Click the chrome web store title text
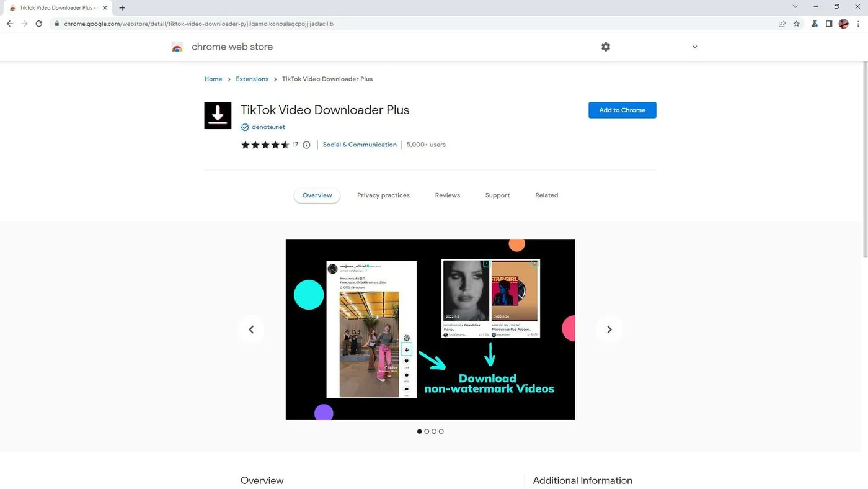 click(232, 47)
